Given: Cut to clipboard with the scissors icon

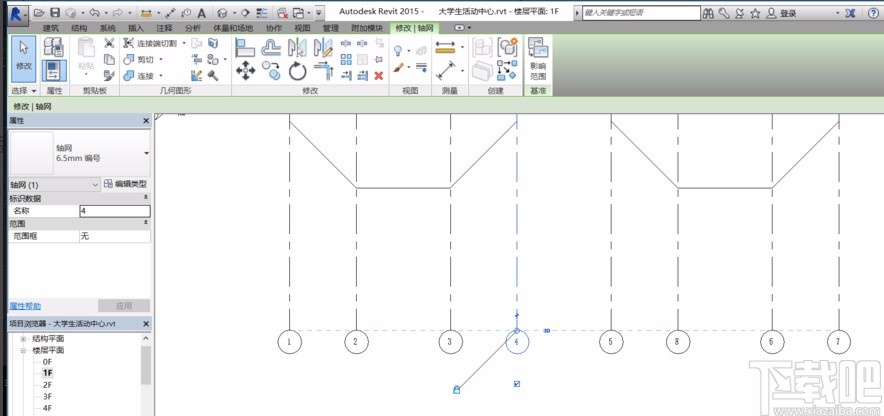Looking at the screenshot, I should tap(109, 43).
